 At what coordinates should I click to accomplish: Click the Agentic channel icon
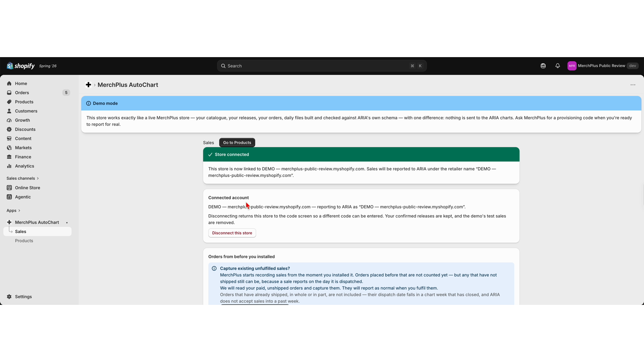click(9, 197)
